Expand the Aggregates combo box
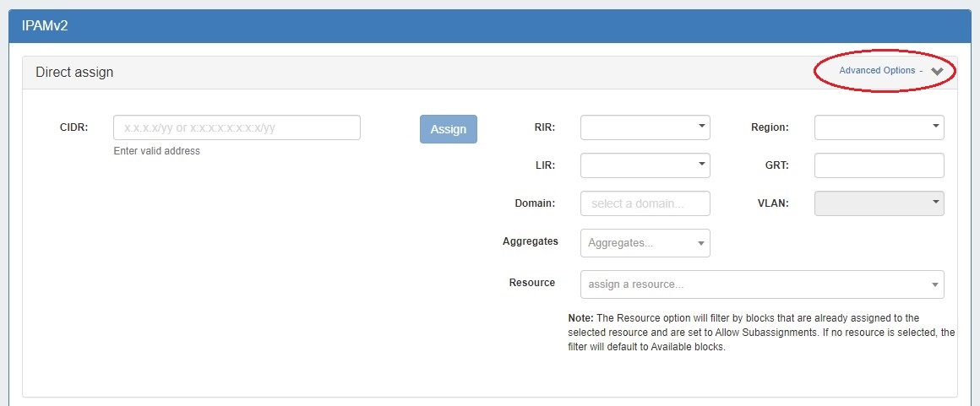 [x=645, y=243]
